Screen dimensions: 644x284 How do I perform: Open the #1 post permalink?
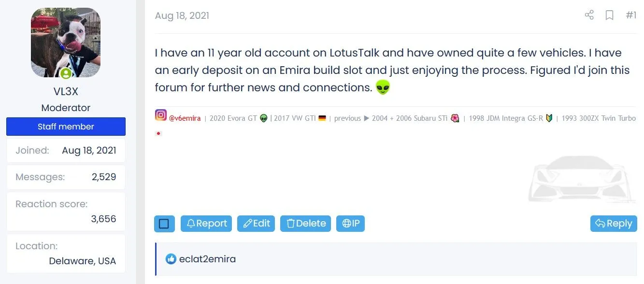631,15
